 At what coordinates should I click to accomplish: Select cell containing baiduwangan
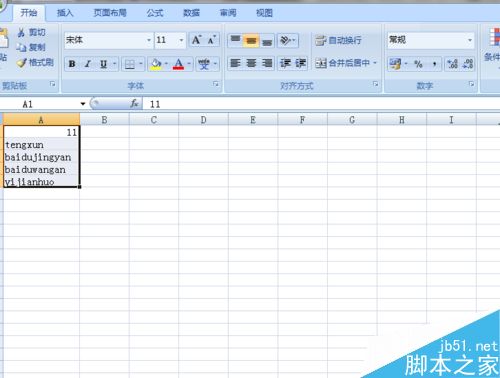41,169
